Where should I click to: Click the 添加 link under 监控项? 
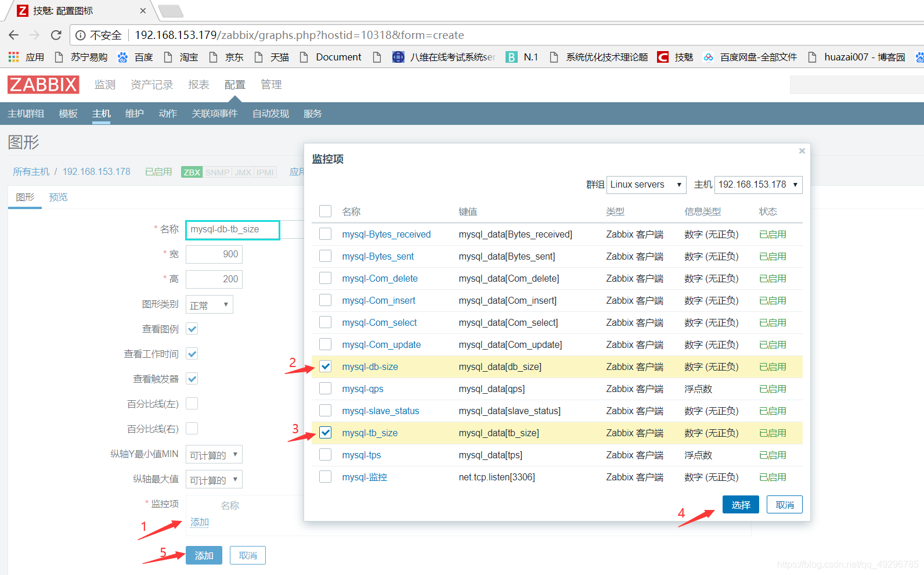coord(200,522)
